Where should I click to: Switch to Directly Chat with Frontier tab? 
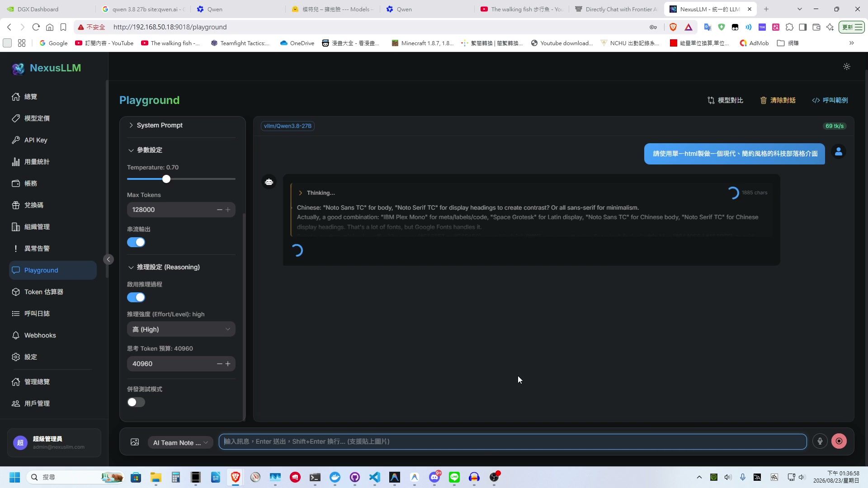tap(617, 9)
